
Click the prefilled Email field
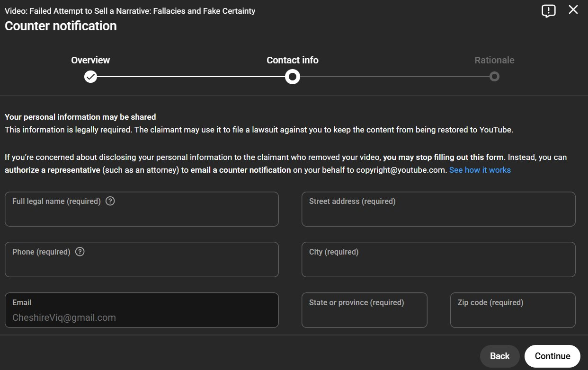click(142, 315)
